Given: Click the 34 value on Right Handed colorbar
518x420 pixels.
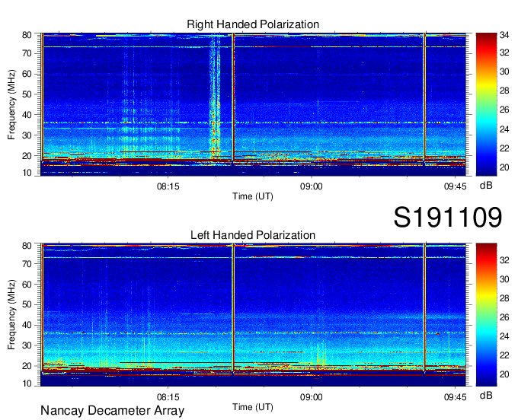Looking at the screenshot, I should coord(504,35).
